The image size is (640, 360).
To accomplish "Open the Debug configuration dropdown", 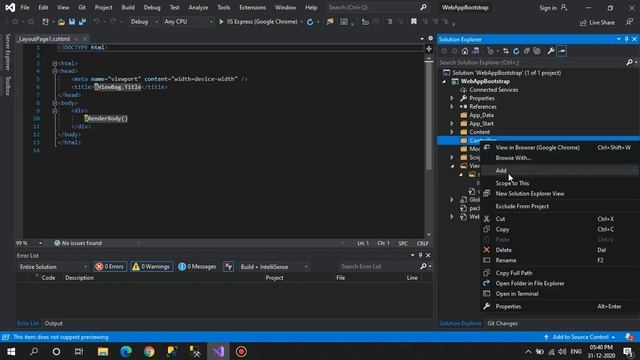I will [x=144, y=22].
